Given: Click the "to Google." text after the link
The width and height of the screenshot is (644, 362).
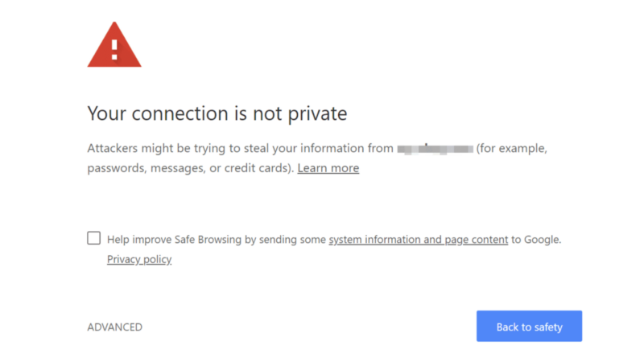Looking at the screenshot, I should coord(536,239).
